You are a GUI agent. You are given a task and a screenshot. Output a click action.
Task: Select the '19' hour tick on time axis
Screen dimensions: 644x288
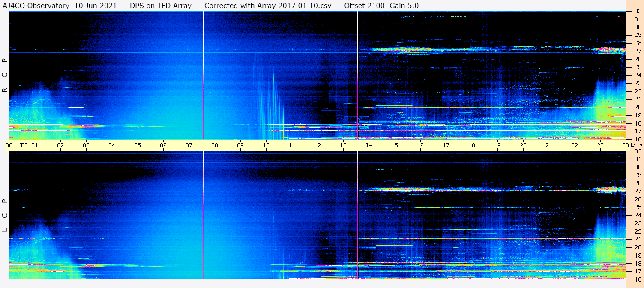pos(497,145)
